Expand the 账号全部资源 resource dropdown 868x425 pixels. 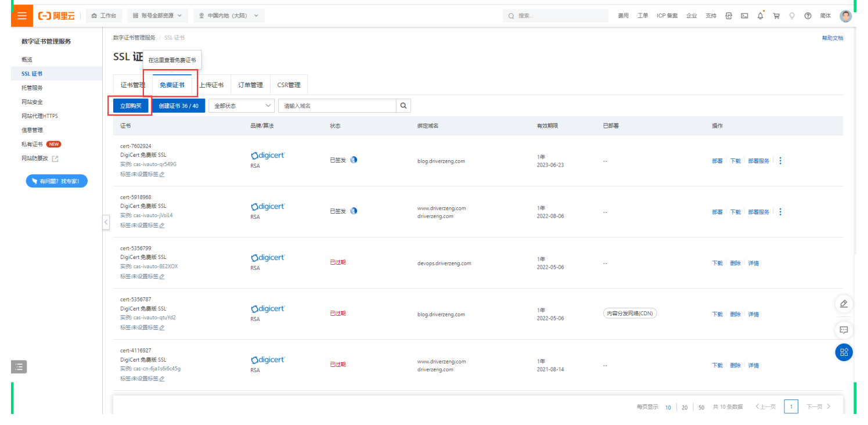[157, 16]
